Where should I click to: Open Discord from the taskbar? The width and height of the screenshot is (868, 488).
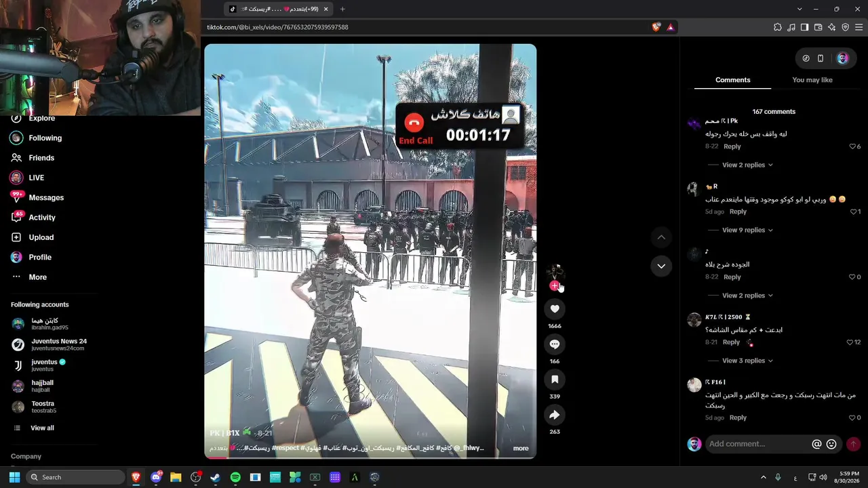click(156, 477)
